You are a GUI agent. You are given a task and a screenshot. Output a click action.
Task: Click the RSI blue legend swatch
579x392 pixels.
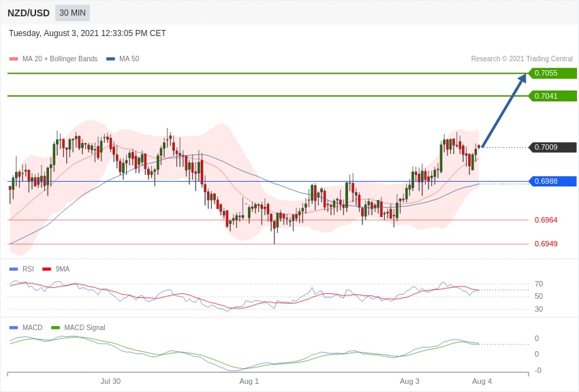coord(14,269)
